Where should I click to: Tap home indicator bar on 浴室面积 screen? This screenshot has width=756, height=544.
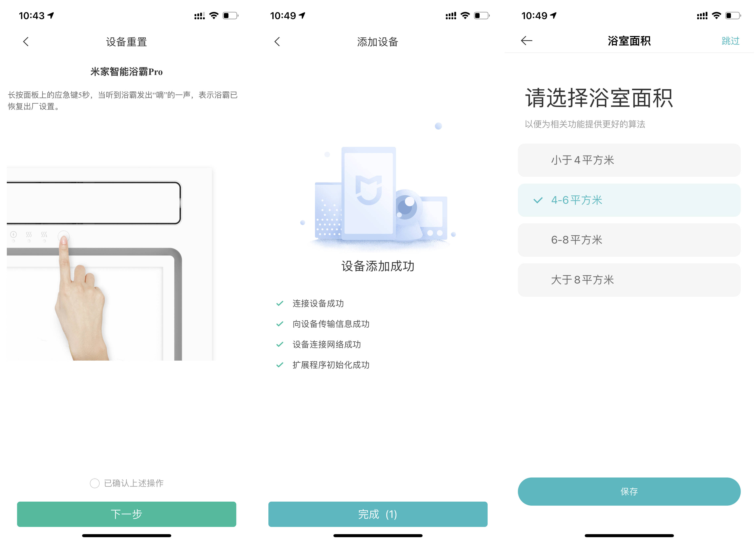[629, 535]
